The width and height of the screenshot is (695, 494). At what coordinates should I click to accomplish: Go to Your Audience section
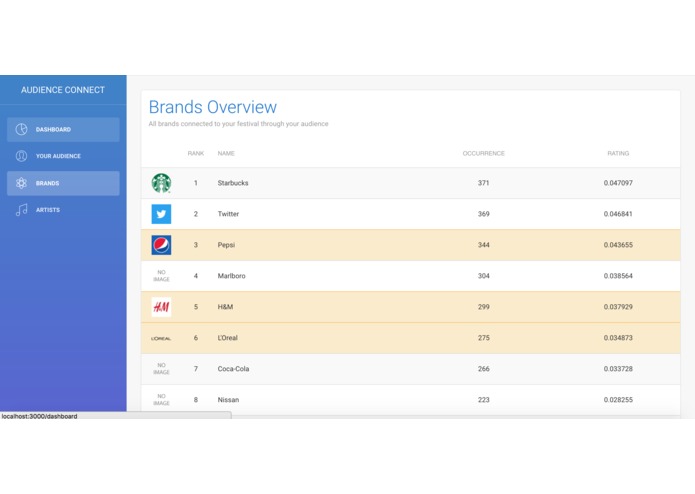point(63,156)
